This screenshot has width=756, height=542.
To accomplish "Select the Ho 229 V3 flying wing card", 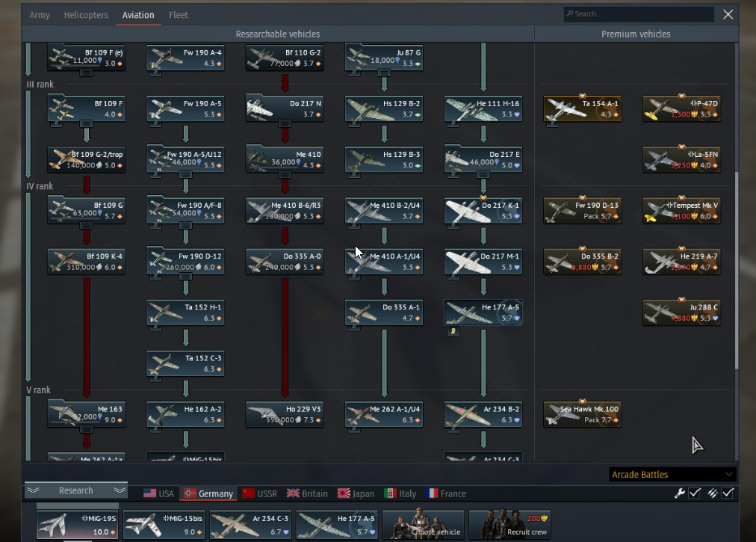I will (x=285, y=414).
